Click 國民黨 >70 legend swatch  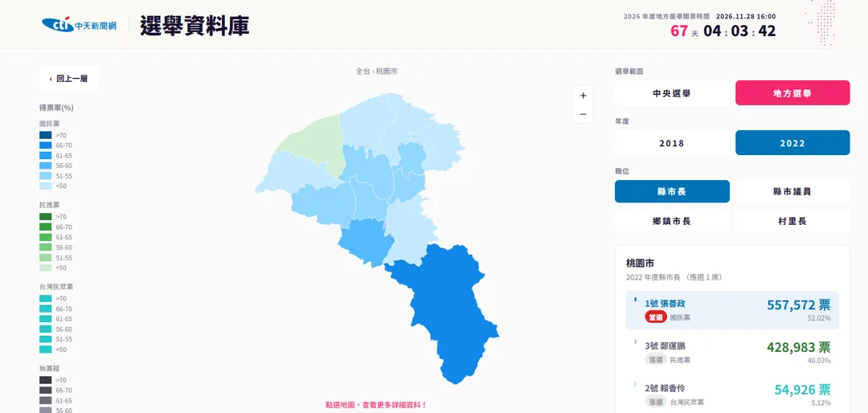(45, 135)
